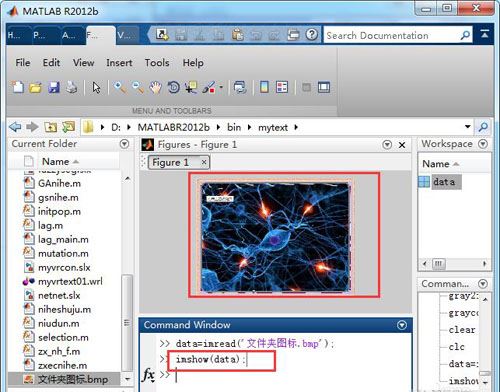
Task: Open the Insert menu
Action: click(119, 63)
